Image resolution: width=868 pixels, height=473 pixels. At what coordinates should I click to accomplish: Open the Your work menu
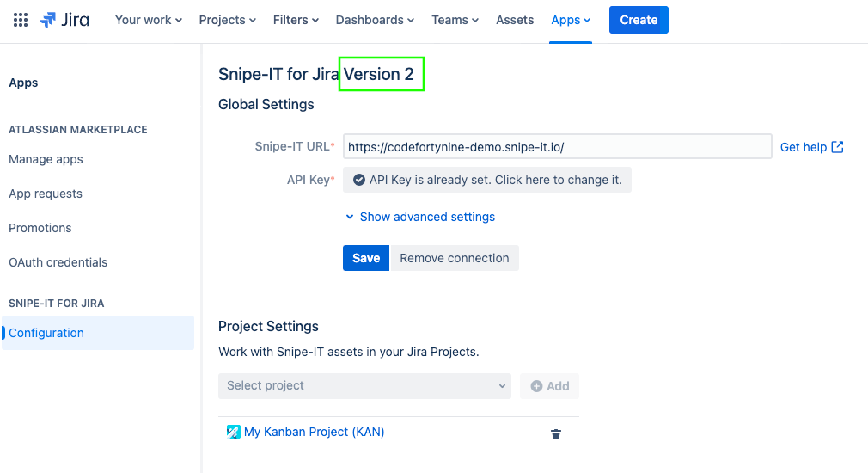point(149,20)
